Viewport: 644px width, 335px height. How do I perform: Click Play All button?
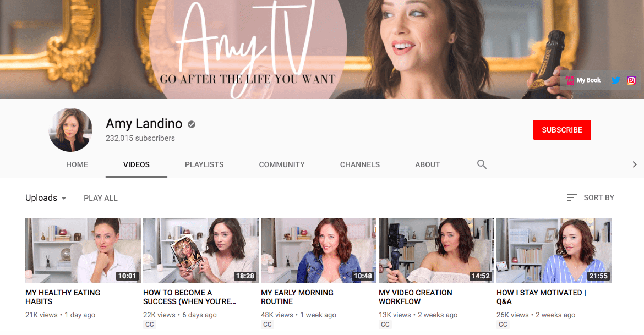pos(101,198)
